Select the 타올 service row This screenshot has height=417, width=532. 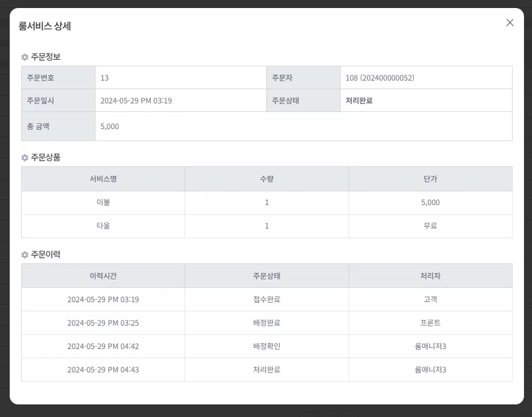coord(103,226)
